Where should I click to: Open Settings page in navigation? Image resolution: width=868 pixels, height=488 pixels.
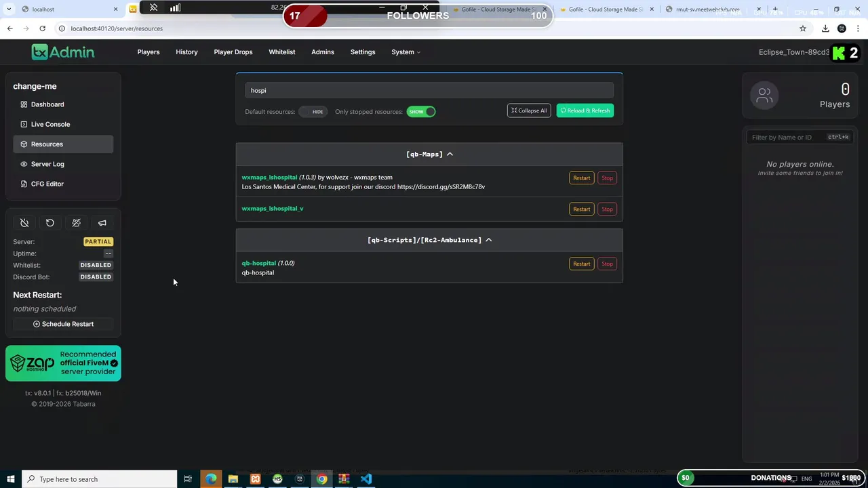tap(363, 52)
